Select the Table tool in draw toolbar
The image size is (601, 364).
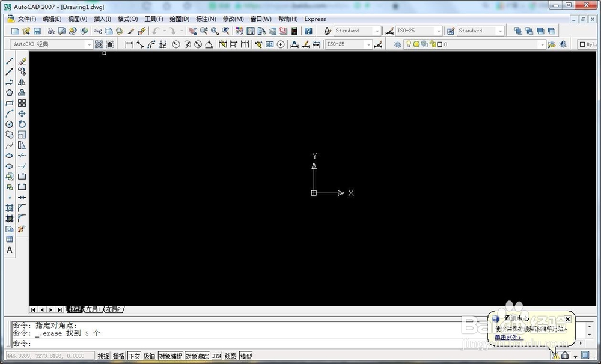pyautogui.click(x=10, y=240)
